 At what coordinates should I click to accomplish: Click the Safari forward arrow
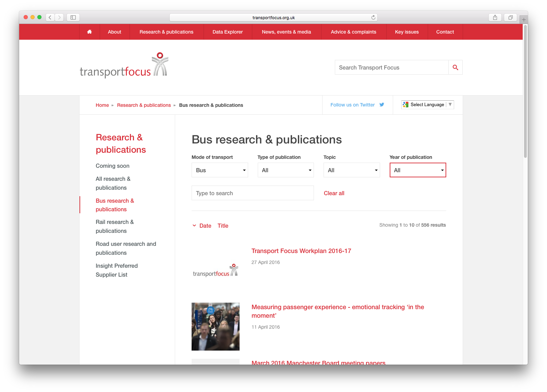59,17
